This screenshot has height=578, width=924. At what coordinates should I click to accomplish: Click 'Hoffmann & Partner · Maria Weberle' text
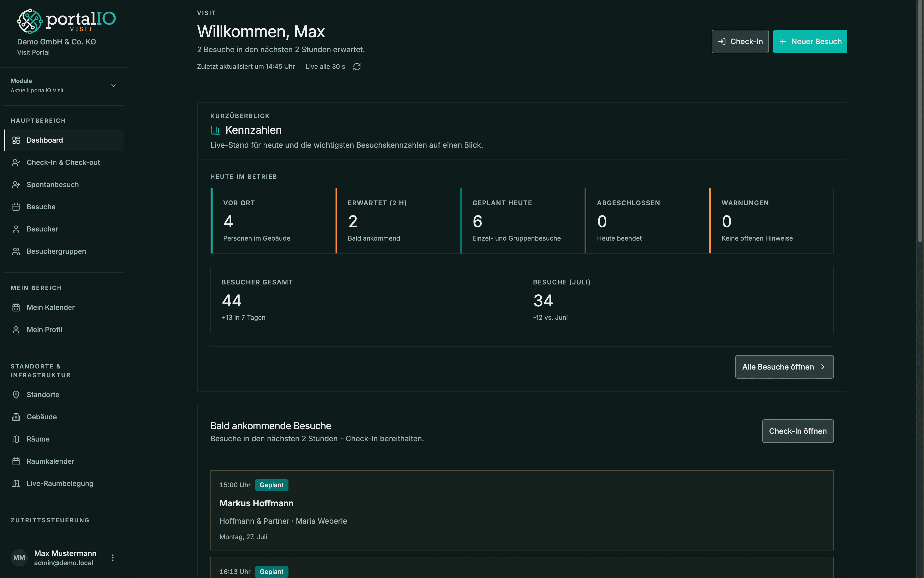283,521
